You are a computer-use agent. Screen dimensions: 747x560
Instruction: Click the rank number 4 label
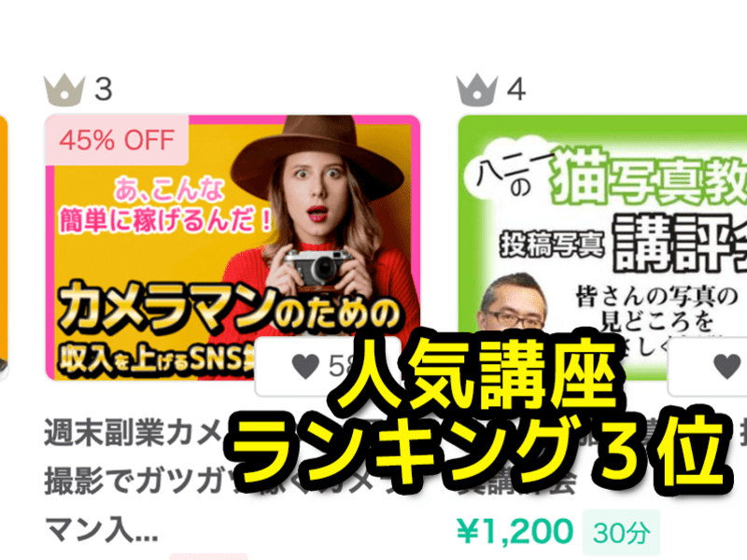pyautogui.click(x=516, y=90)
